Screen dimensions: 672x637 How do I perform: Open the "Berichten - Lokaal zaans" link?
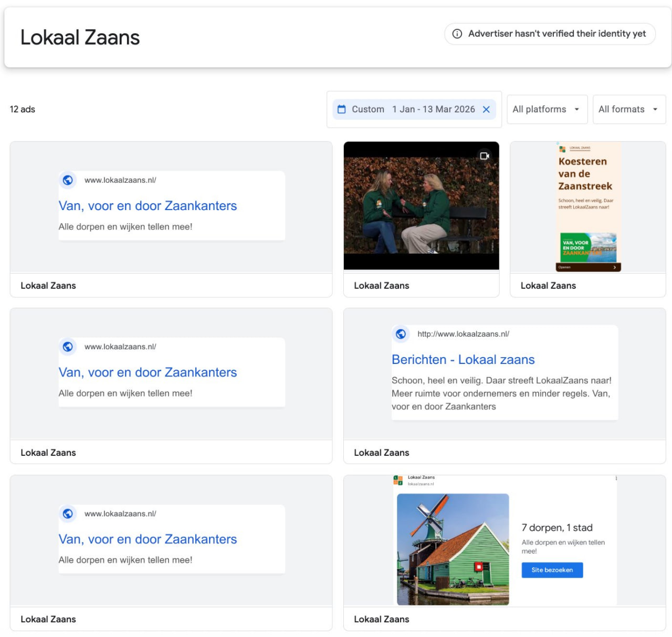463,359
